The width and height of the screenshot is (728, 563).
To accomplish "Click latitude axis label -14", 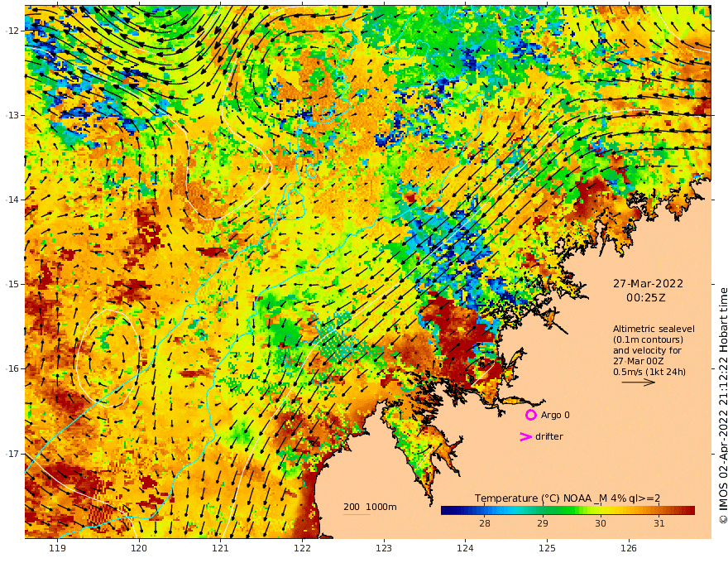I will click(x=12, y=200).
